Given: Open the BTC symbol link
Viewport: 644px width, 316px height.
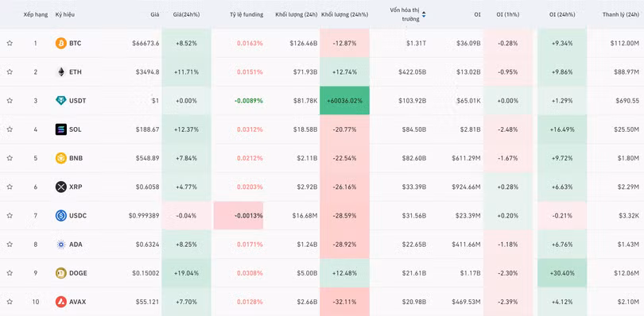Looking at the screenshot, I should click(x=76, y=43).
